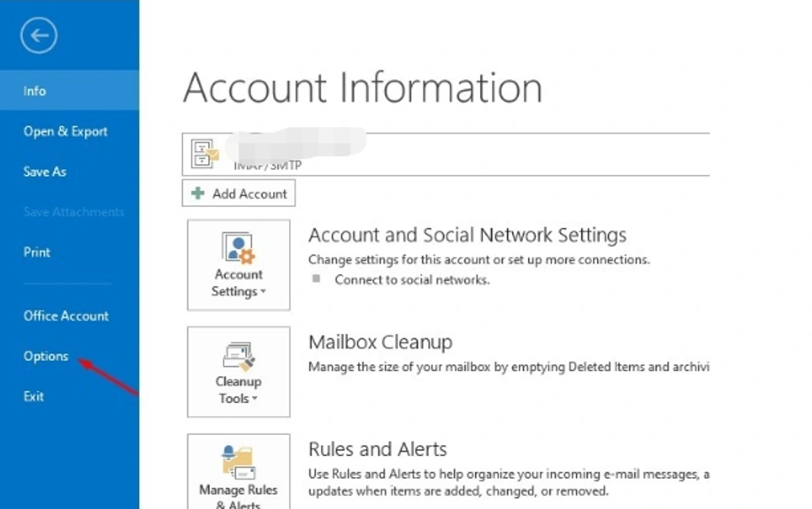Follow the Connect to social networks link
Viewport: 812px width, 509px height.
point(411,280)
